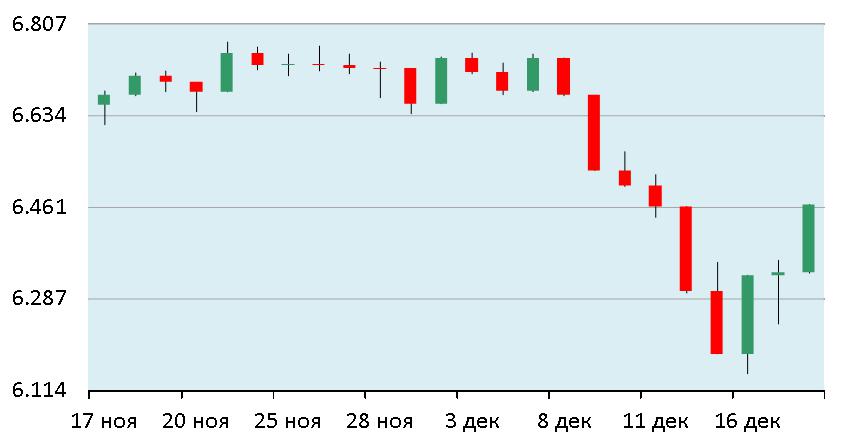Select the 6.287 price axis label
853x445 pixels.
coord(37,299)
